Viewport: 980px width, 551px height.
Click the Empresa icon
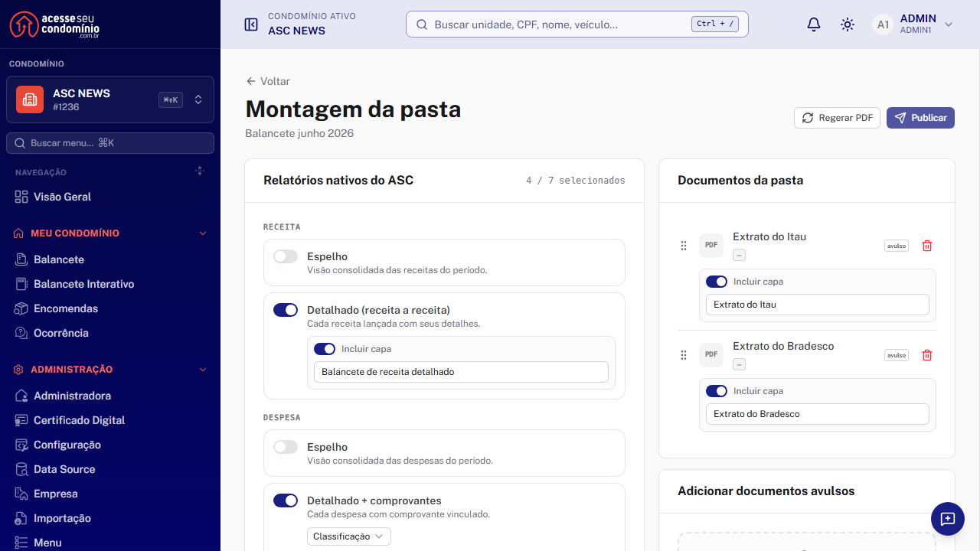[21, 494]
